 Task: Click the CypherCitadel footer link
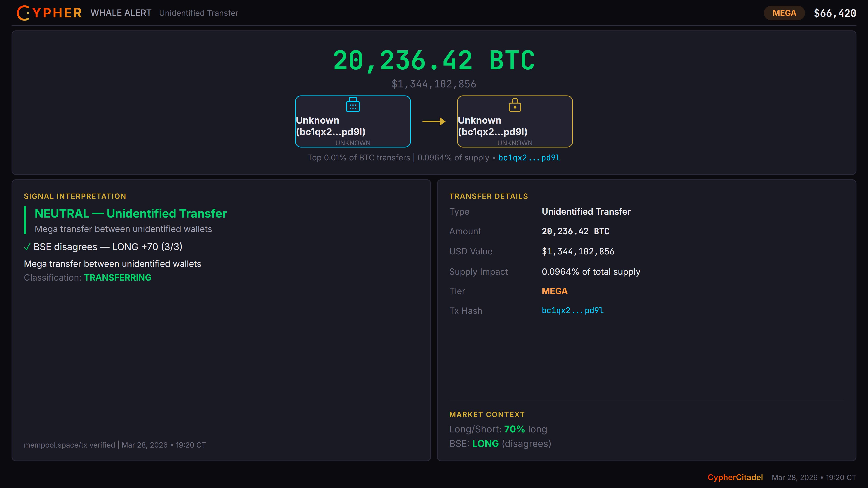coord(735,477)
